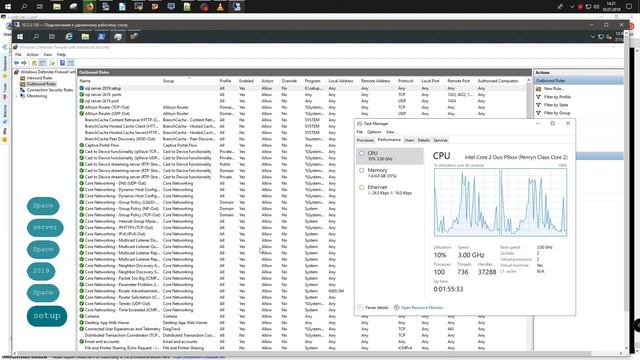Select the Desktop App Web Viewer rule
640x360 pixels.
click(x=107, y=322)
